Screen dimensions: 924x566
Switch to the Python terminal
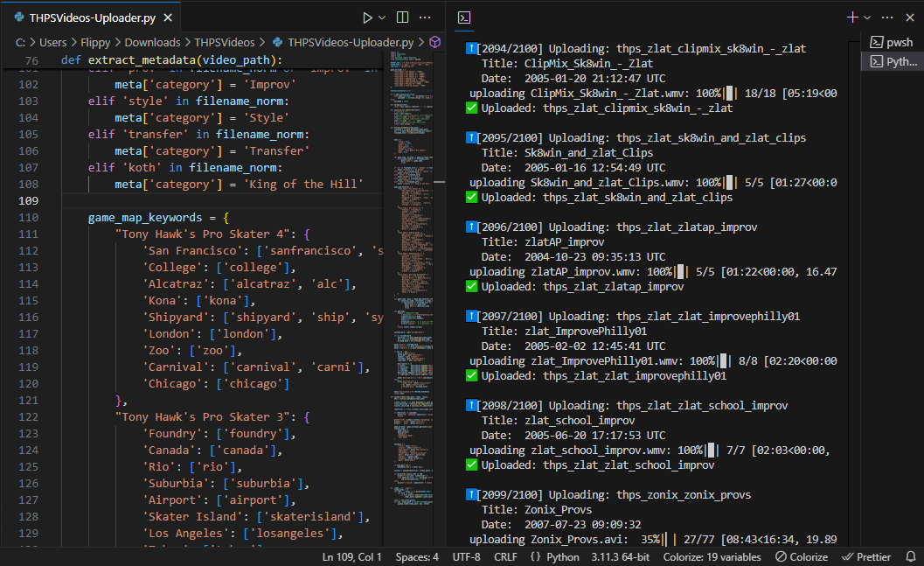[892, 61]
